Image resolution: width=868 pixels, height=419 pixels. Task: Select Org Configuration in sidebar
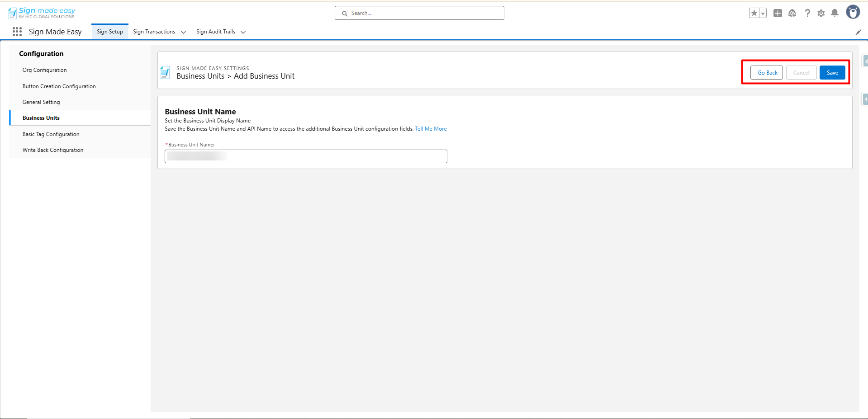pos(45,70)
